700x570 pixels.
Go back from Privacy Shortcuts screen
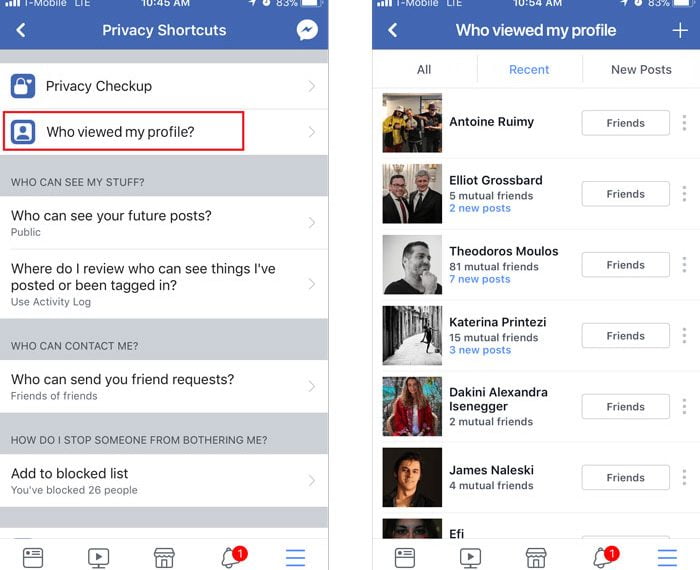click(x=21, y=30)
